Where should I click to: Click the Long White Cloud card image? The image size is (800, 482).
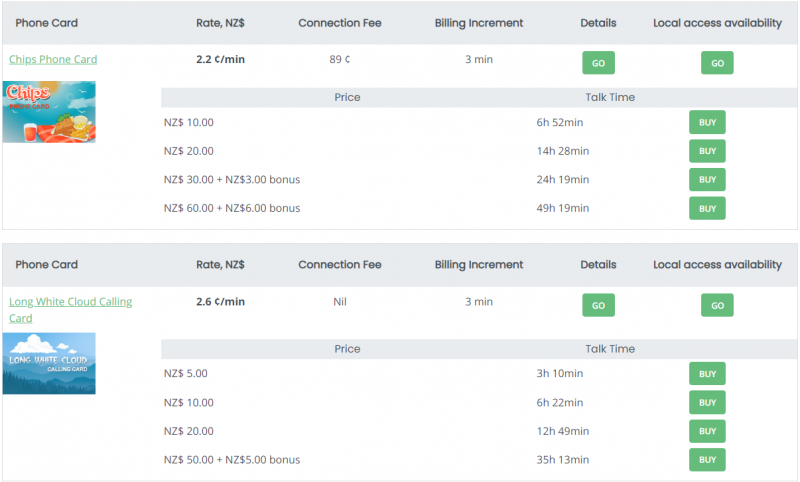tap(49, 363)
